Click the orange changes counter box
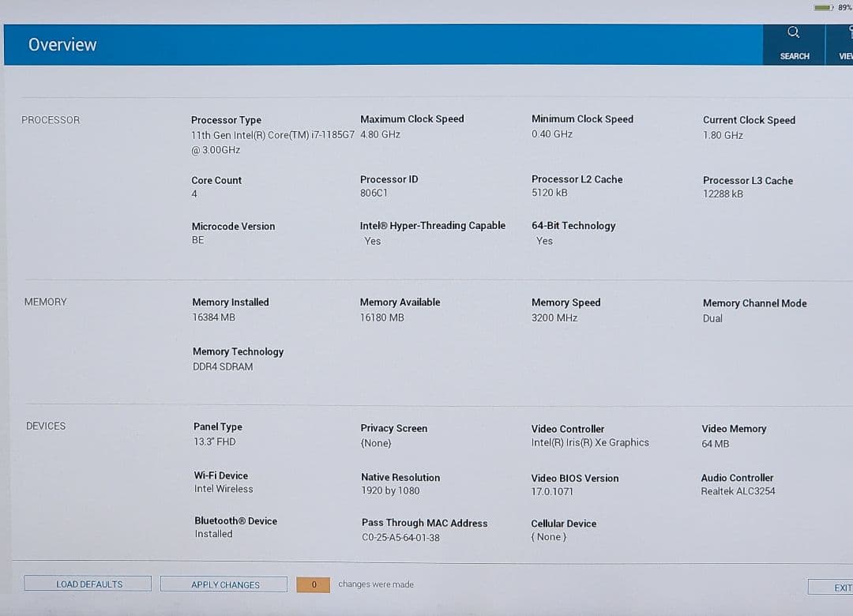Image resolution: width=853 pixels, height=616 pixels. tap(314, 584)
